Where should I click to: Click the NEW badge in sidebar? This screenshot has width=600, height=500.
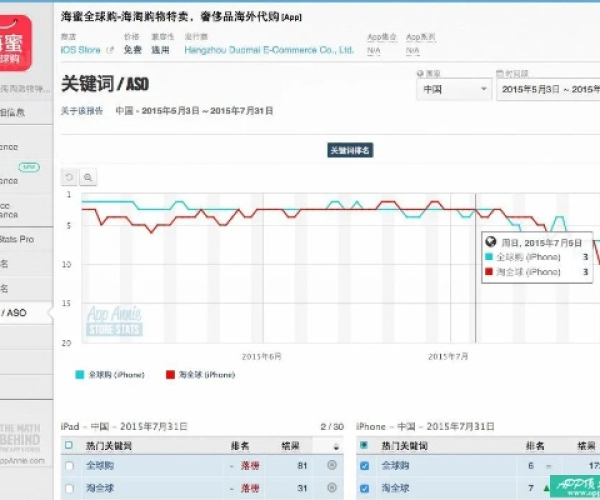click(x=29, y=167)
